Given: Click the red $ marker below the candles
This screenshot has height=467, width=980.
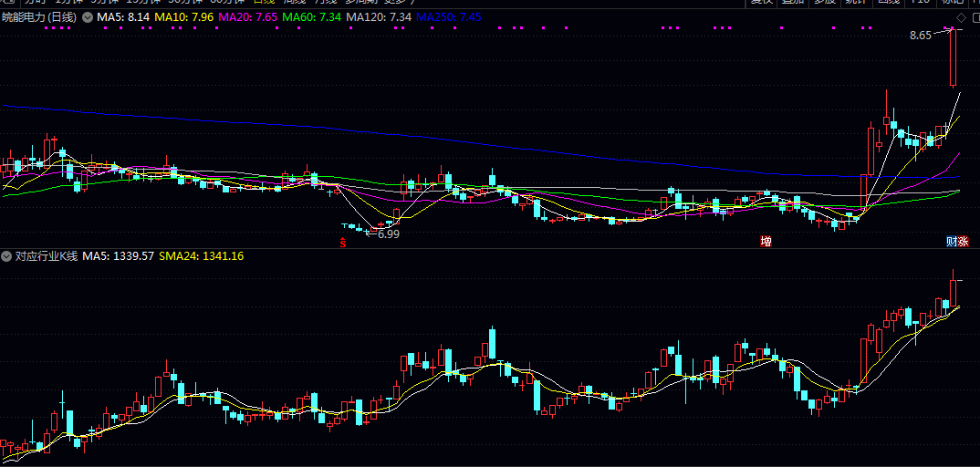Looking at the screenshot, I should pos(342,243).
